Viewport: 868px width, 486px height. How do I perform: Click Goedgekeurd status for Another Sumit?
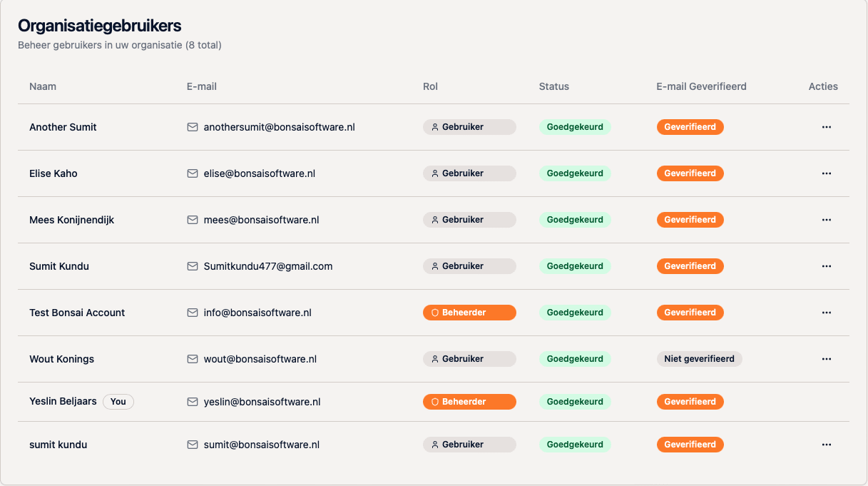click(575, 127)
